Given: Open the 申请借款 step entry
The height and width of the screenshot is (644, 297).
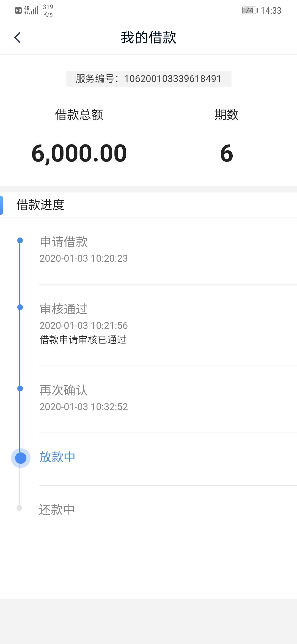Looking at the screenshot, I should pyautogui.click(x=168, y=251).
